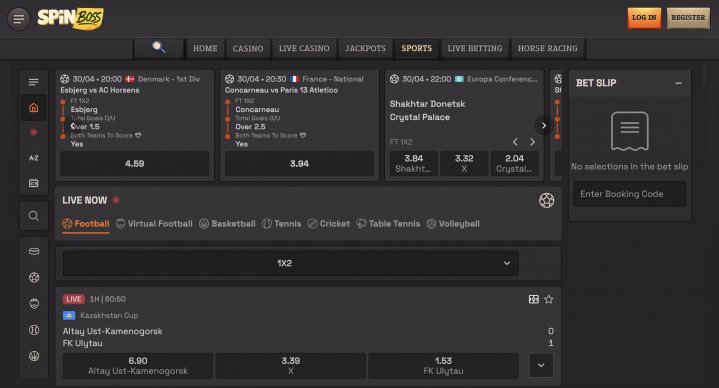The width and height of the screenshot is (719, 388).
Task: Show the previous market for Shakhtar Donetsk card
Action: point(515,142)
